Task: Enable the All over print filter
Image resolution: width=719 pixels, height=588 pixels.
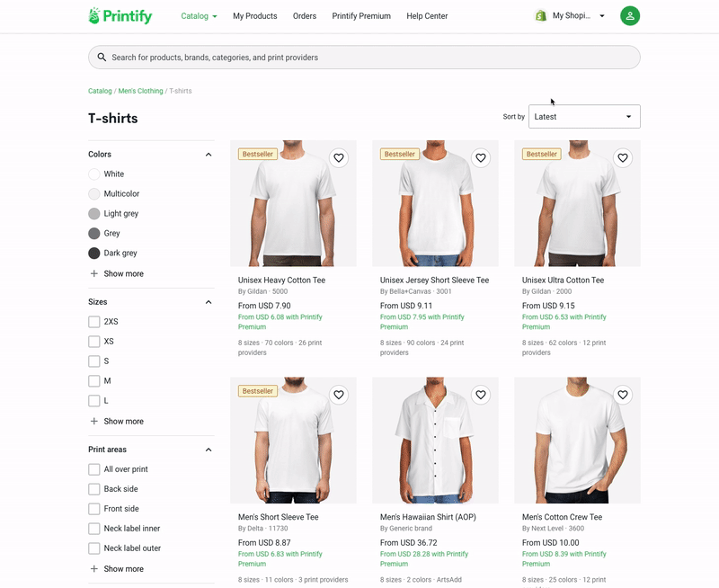Action: pyautogui.click(x=94, y=469)
